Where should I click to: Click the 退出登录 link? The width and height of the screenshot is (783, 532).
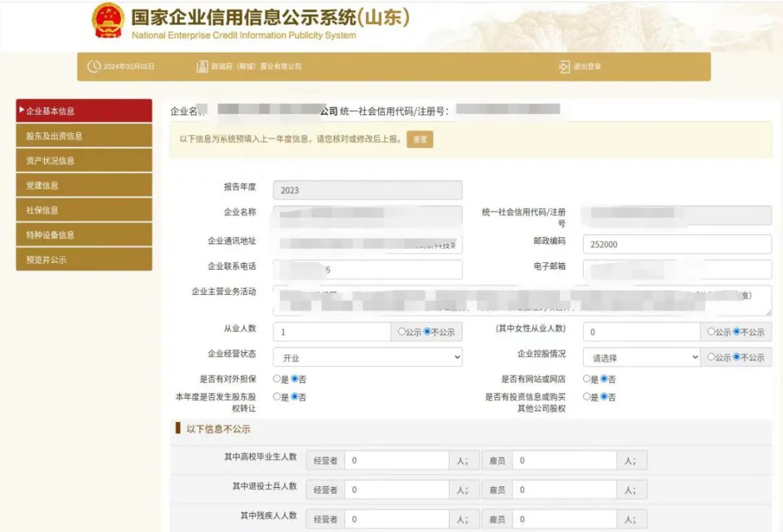(x=587, y=67)
